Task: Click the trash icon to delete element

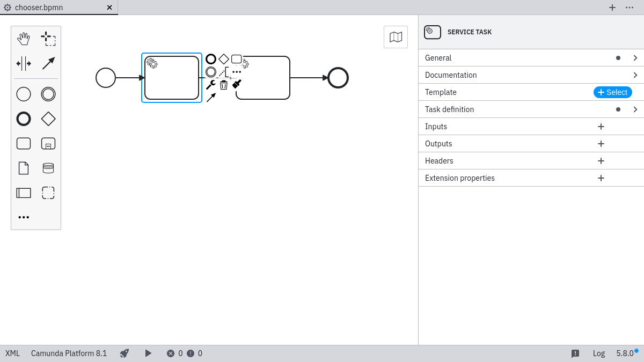Action: pyautogui.click(x=224, y=85)
